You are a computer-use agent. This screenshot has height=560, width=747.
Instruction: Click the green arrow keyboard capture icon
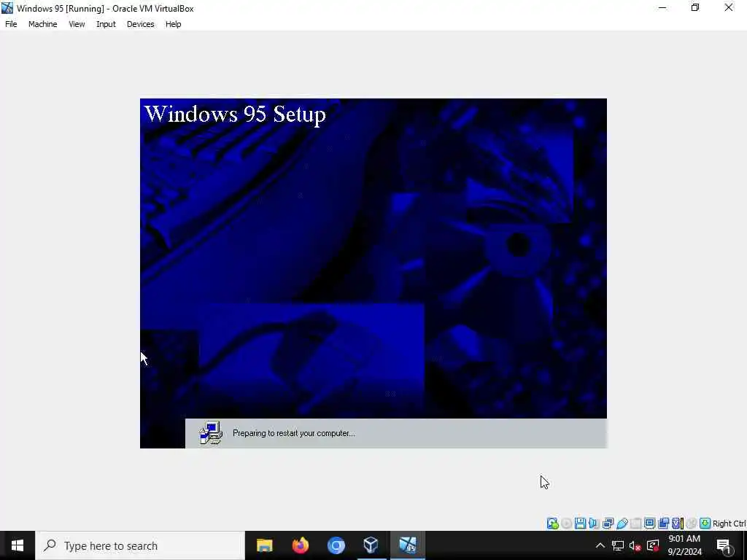[705, 524]
